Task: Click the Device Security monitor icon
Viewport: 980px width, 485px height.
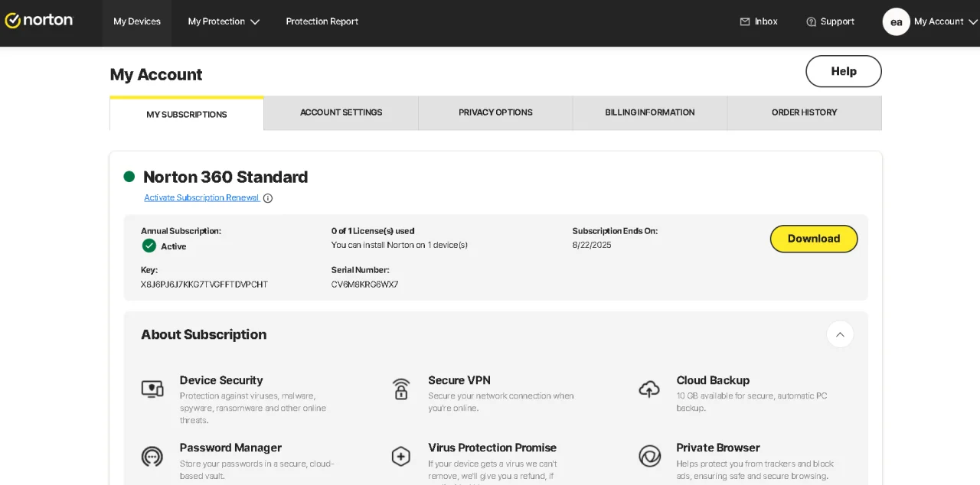Action: pyautogui.click(x=152, y=389)
